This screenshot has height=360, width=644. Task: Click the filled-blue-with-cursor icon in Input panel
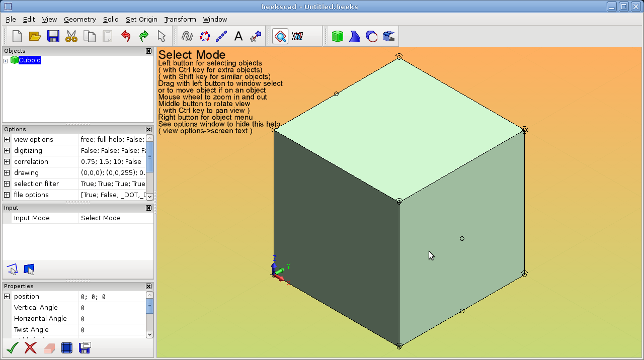[29, 269]
